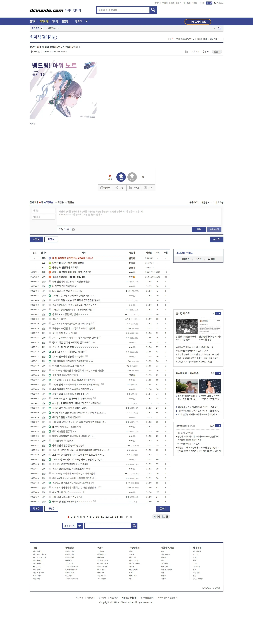The width and height of the screenshot is (253, 644).
Task: Click the 비추 downvote arrow icon
Action: click(x=132, y=177)
